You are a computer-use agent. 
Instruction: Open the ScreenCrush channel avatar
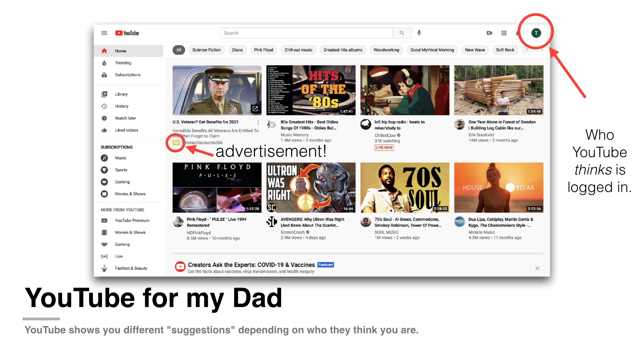[x=272, y=221]
